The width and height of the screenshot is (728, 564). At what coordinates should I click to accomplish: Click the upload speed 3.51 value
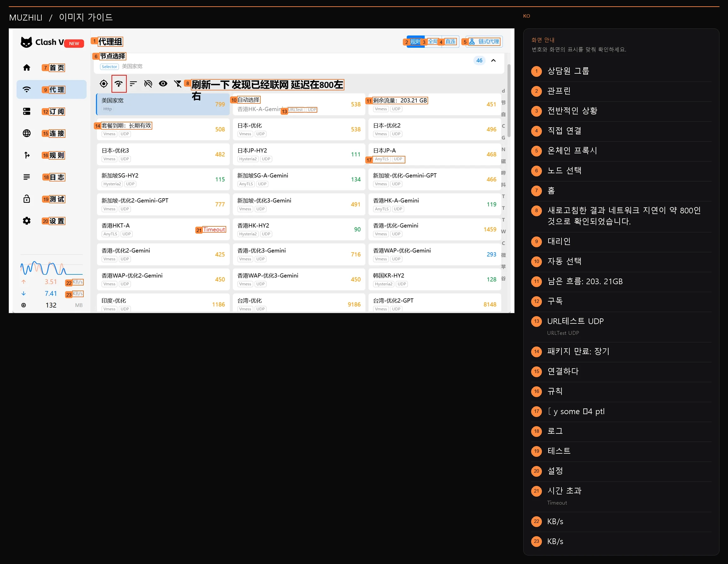click(51, 282)
